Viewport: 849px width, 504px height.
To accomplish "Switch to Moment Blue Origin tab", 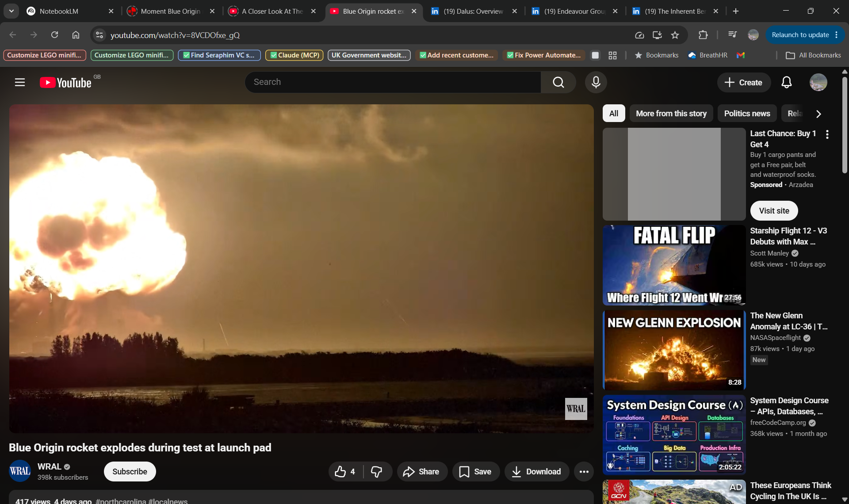I will (x=171, y=11).
